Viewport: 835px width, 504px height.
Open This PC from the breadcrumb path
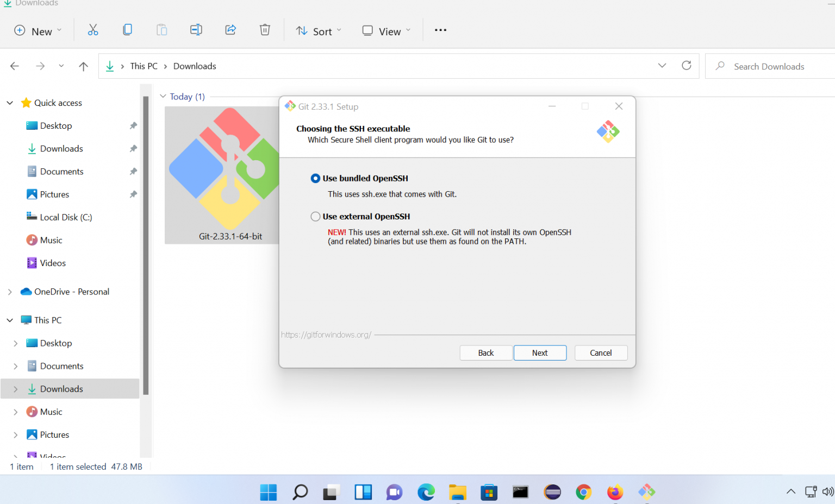[143, 66]
